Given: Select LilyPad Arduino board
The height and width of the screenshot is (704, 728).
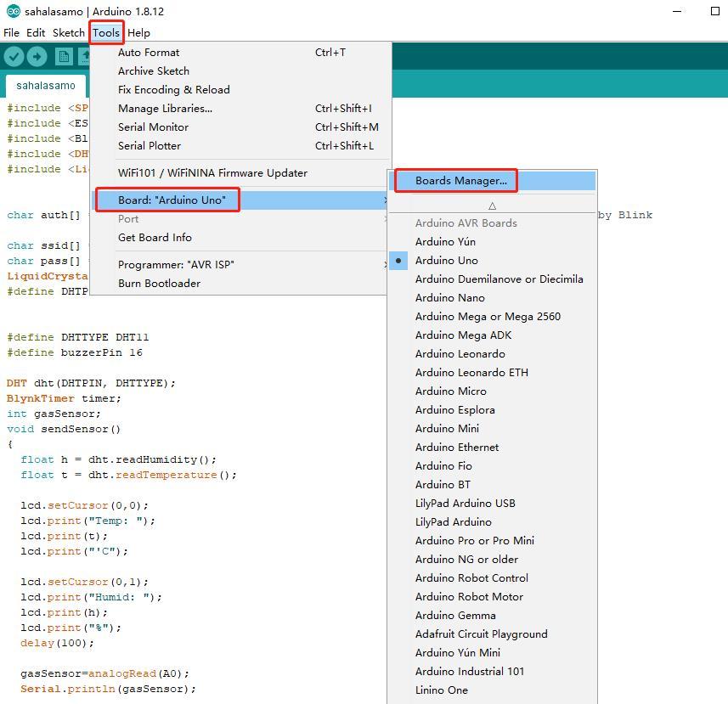Looking at the screenshot, I should point(492,522).
